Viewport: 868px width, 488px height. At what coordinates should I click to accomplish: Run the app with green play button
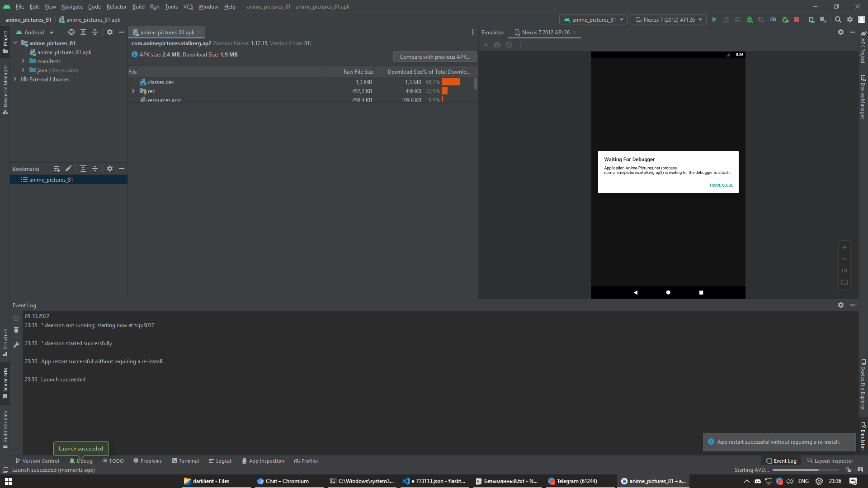(714, 20)
